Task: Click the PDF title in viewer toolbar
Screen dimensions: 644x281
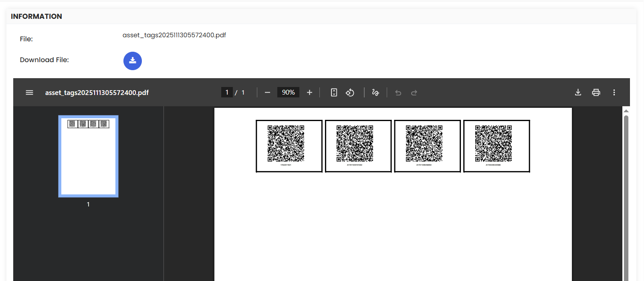Action: point(97,93)
